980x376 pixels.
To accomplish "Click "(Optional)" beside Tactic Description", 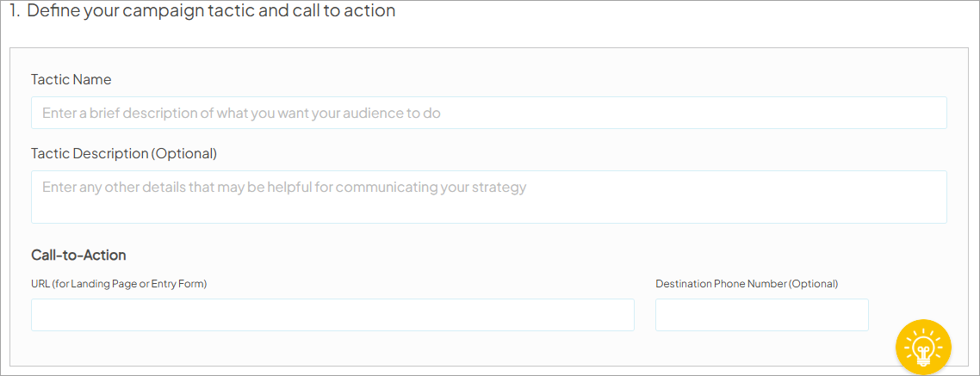I will point(184,153).
